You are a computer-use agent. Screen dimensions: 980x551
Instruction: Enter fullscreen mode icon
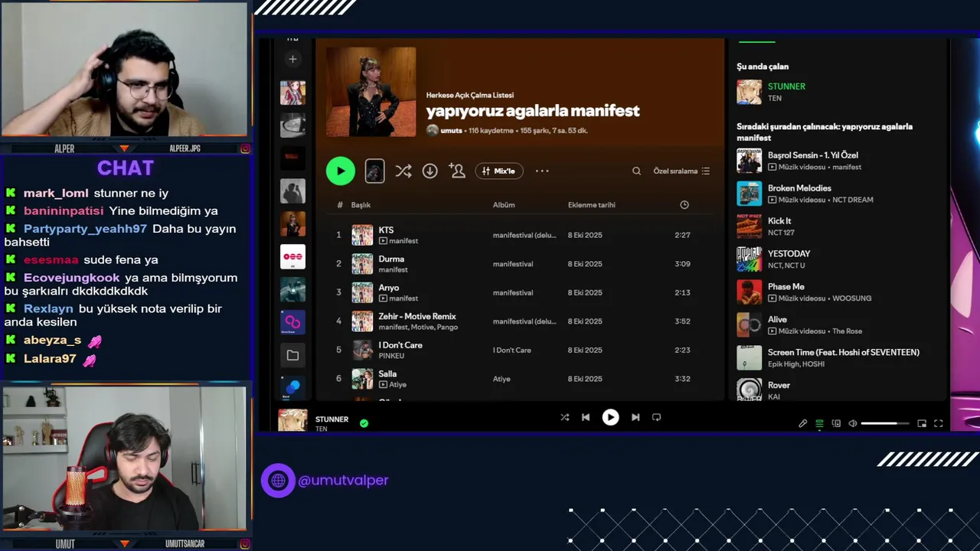[939, 423]
